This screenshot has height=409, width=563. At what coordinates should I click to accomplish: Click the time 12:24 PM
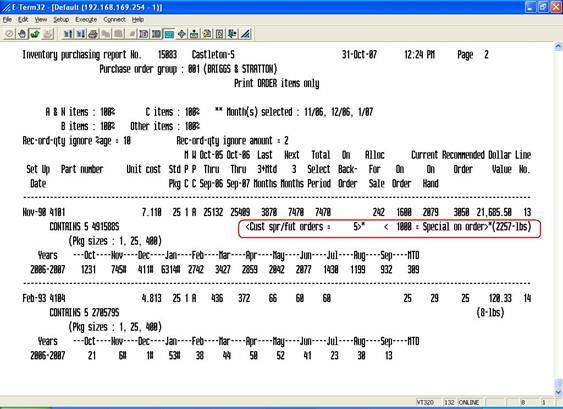[x=419, y=55]
